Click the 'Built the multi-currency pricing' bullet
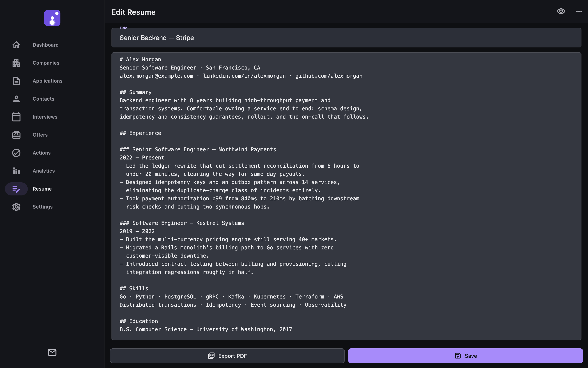This screenshot has height=368, width=588. 228,239
